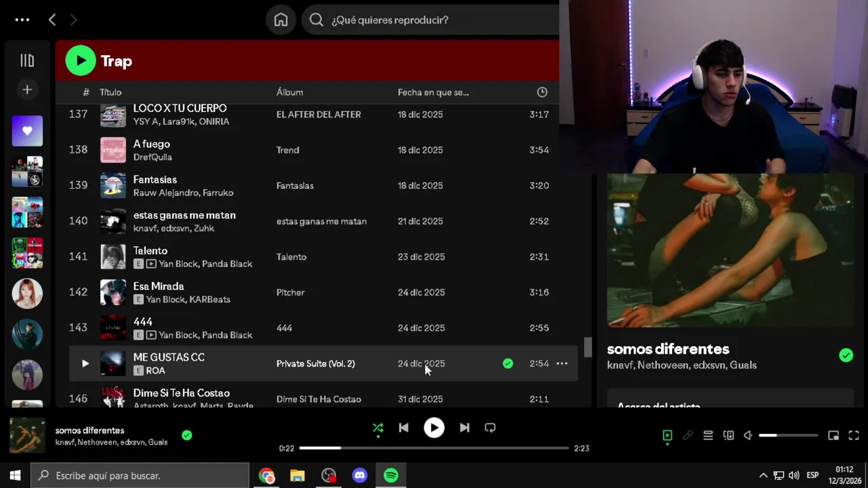Play ME GUSTAS CC with the row play icon
The width and height of the screenshot is (868, 488).
(x=85, y=363)
